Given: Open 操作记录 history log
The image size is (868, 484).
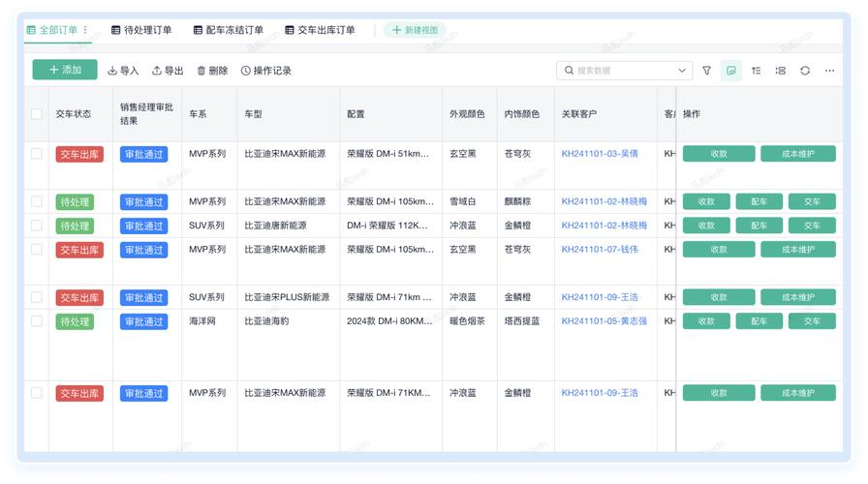Looking at the screenshot, I should (x=266, y=71).
